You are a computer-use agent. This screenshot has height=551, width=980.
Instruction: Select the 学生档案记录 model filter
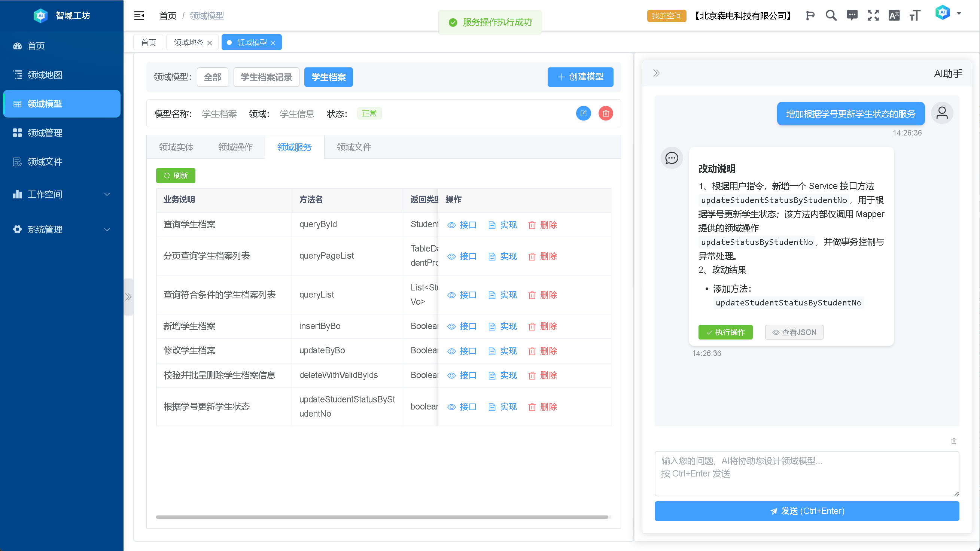coord(266,77)
